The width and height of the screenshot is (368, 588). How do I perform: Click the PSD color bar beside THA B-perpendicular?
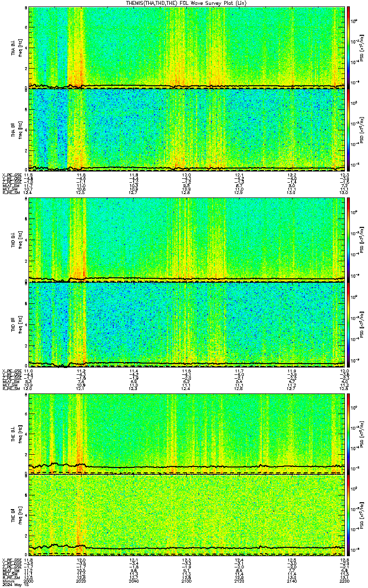tap(348, 48)
